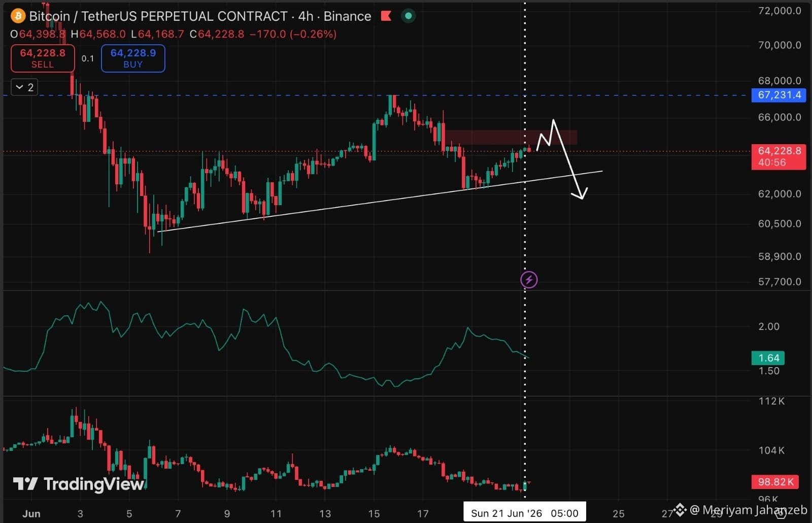Click the change value −170.0 (−0.26%)
812x523 pixels.
pos(293,34)
